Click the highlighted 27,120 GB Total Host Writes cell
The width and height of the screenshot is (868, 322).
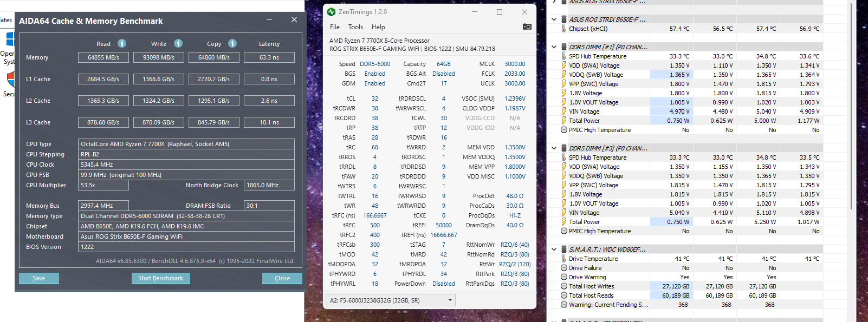click(671, 286)
